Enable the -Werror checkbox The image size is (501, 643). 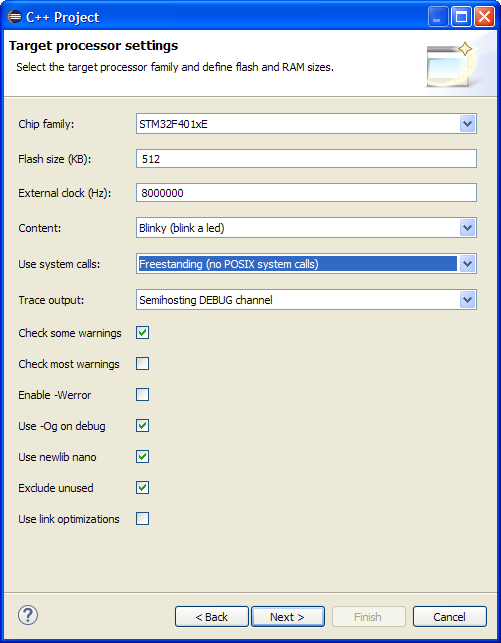tap(142, 394)
